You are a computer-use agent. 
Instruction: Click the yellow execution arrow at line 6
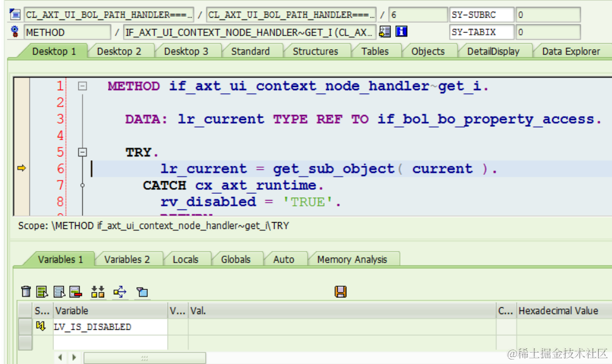point(21,168)
